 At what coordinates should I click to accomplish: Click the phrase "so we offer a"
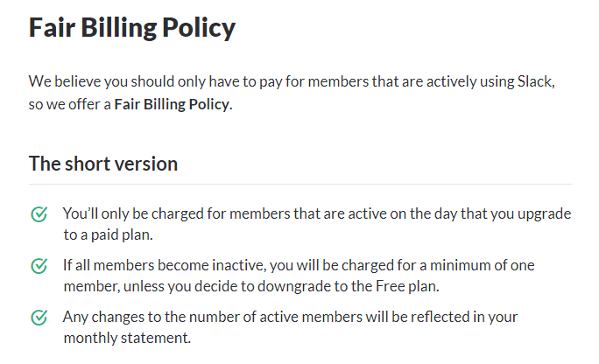tap(69, 105)
